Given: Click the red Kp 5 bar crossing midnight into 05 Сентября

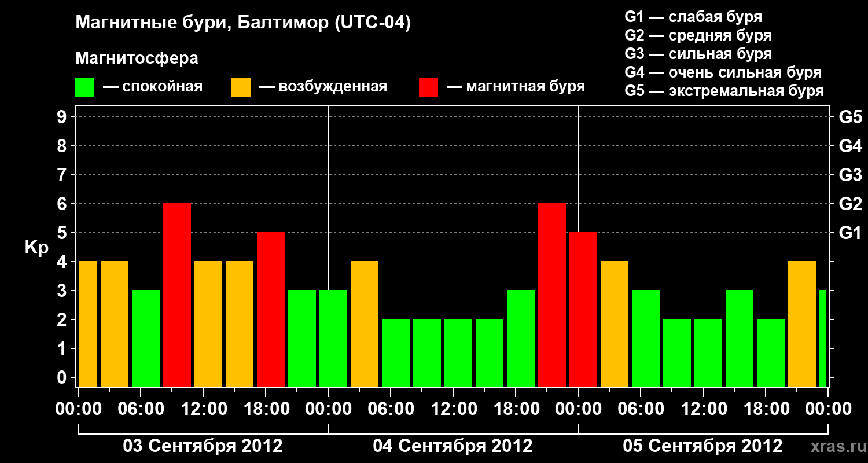Looking at the screenshot, I should (583, 309).
